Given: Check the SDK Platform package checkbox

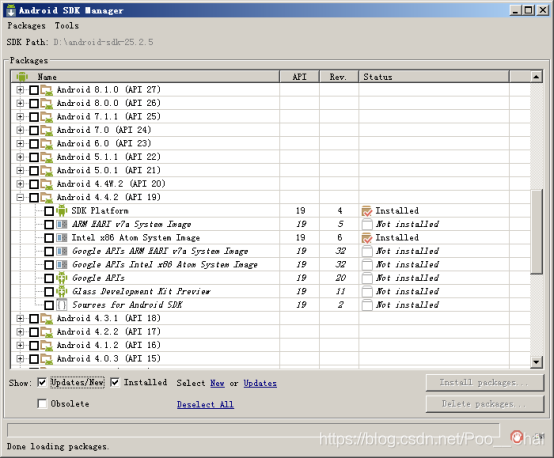Looking at the screenshot, I should point(49,211).
